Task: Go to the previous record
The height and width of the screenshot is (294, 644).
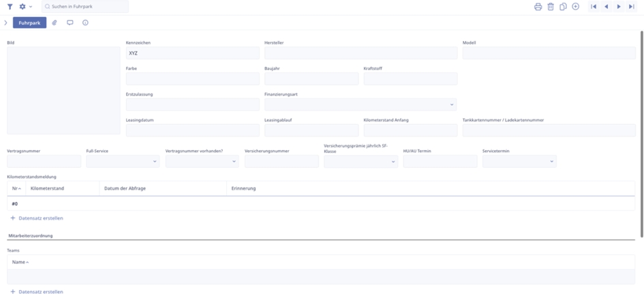Action: point(606,6)
